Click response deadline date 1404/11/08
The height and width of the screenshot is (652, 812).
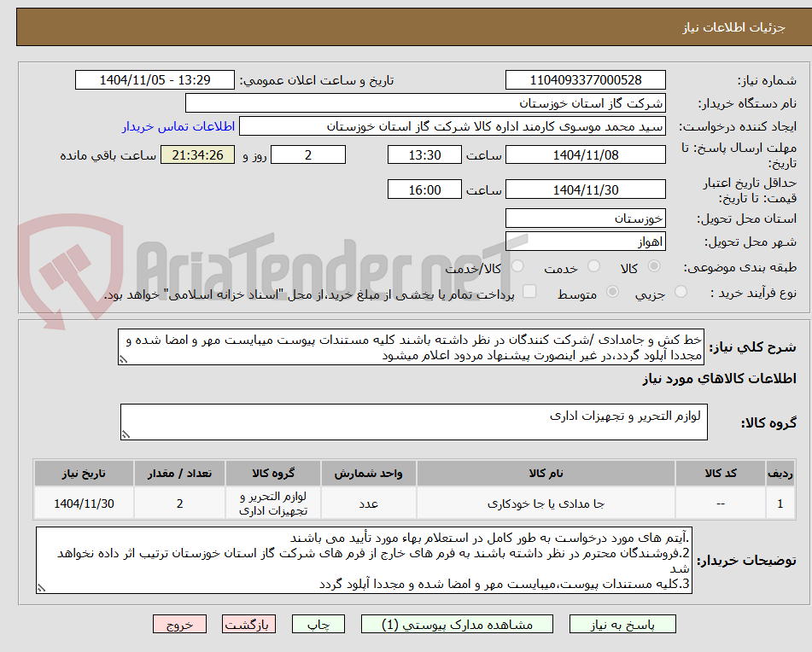click(x=586, y=154)
